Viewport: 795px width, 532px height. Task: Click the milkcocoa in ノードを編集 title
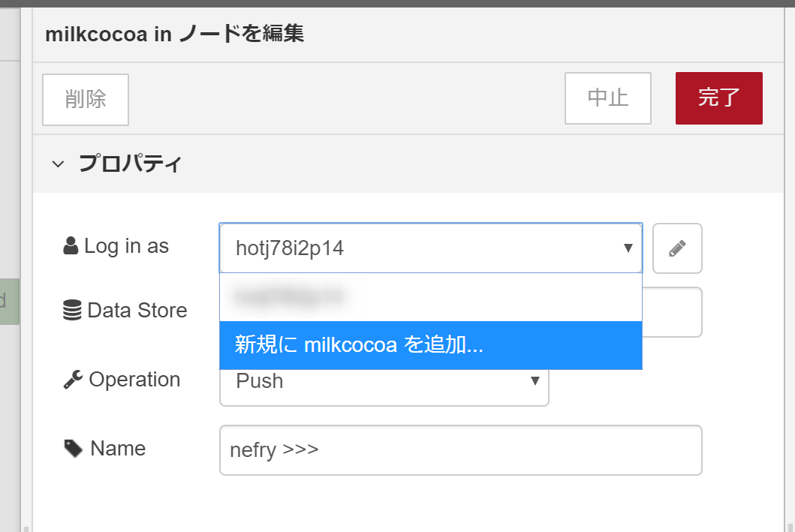click(x=174, y=35)
